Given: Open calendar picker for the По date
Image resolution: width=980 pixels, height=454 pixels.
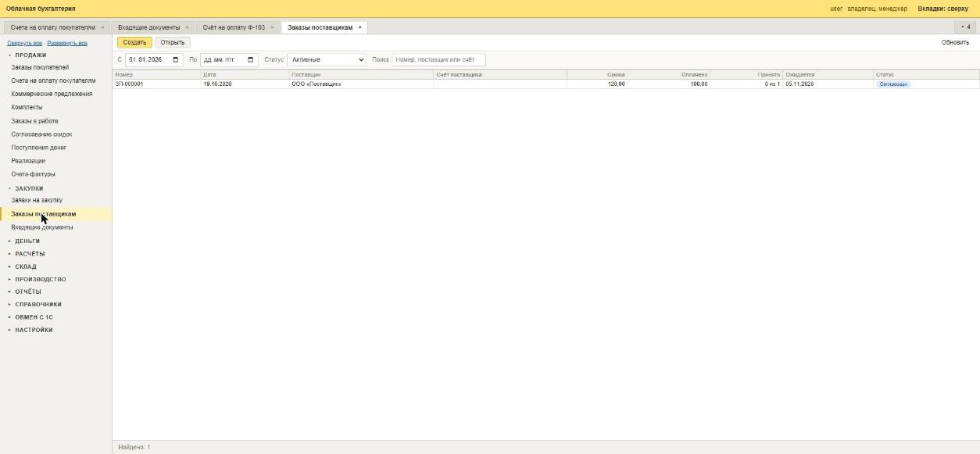Looking at the screenshot, I should pyautogui.click(x=250, y=59).
